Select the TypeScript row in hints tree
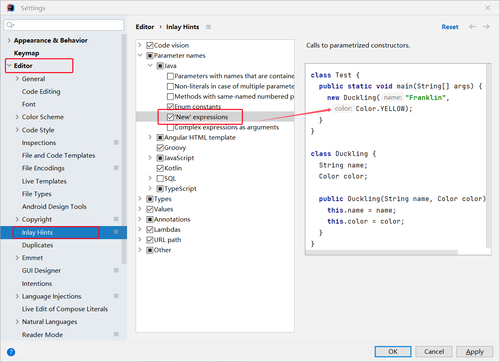The height and width of the screenshot is (362, 500). [180, 189]
